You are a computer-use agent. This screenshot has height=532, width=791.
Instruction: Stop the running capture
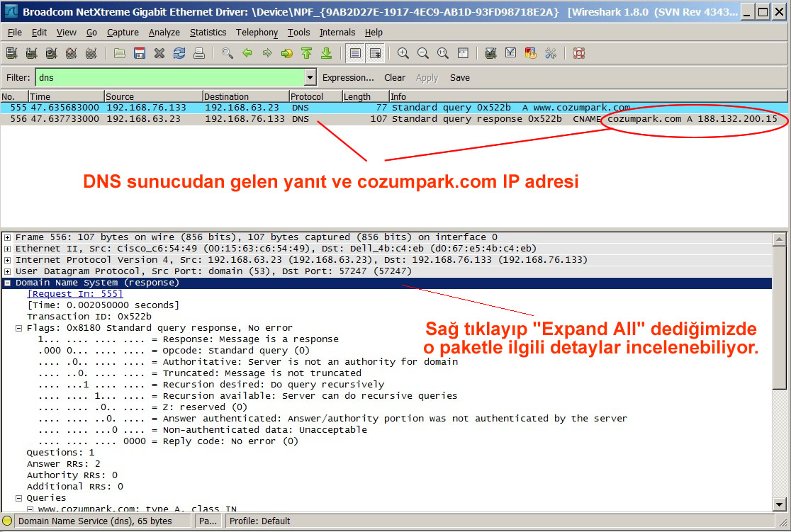(71, 53)
